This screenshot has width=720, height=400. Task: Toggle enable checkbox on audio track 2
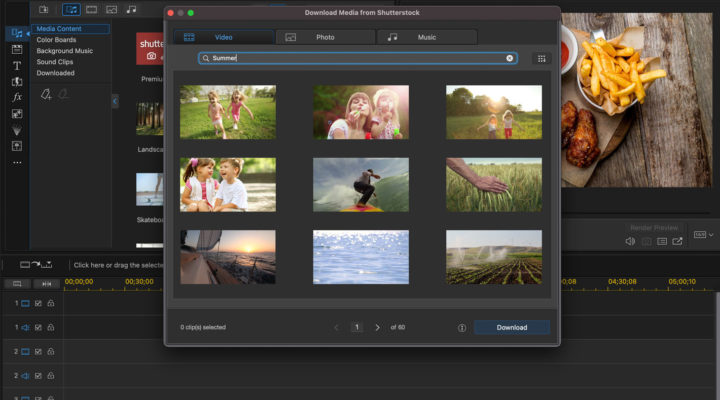coord(38,376)
